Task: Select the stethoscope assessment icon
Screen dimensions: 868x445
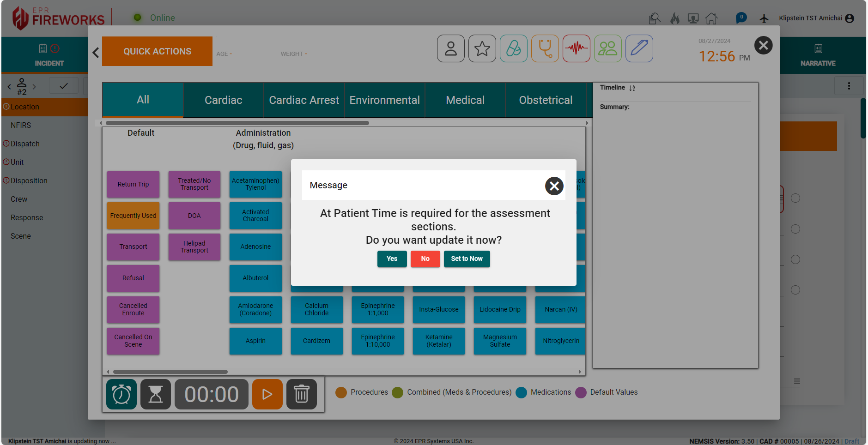Action: pos(545,48)
